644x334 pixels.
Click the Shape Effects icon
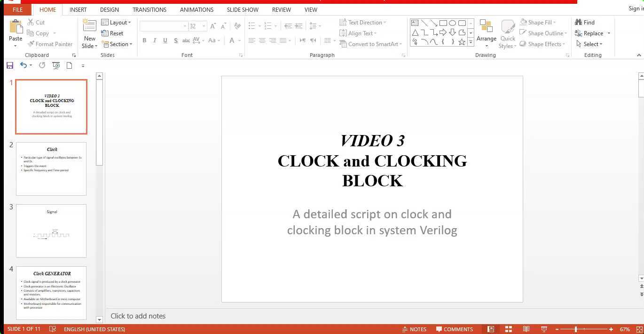543,44
